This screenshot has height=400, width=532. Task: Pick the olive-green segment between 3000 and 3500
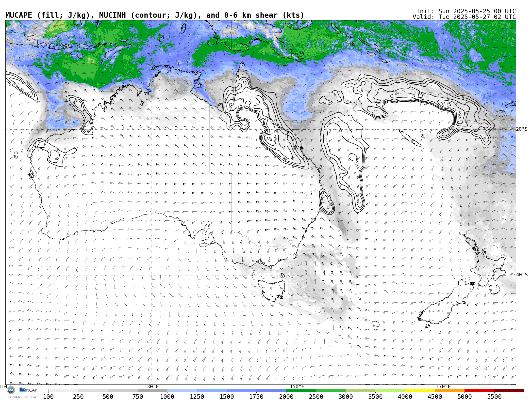point(361,391)
